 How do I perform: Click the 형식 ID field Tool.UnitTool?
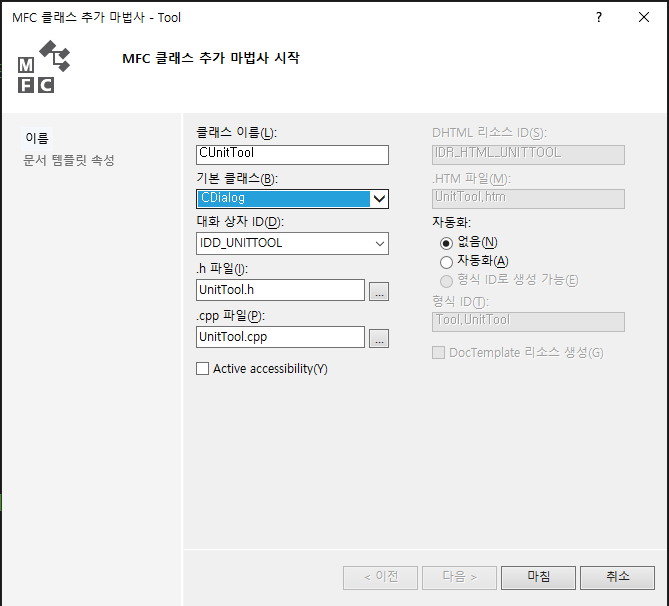[x=528, y=322]
